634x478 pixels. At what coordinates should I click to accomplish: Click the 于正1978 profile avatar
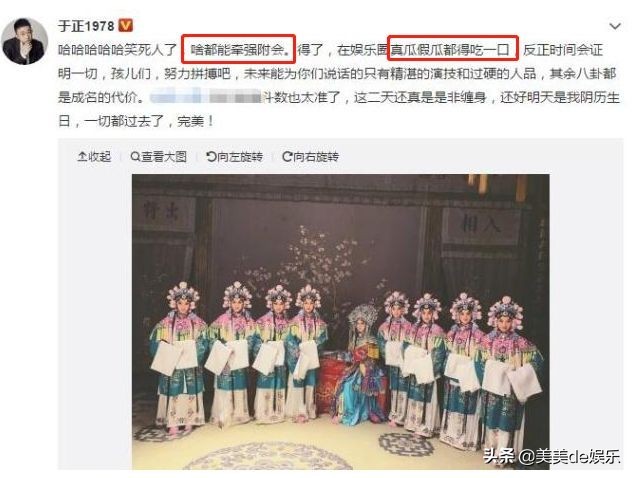[x=25, y=41]
